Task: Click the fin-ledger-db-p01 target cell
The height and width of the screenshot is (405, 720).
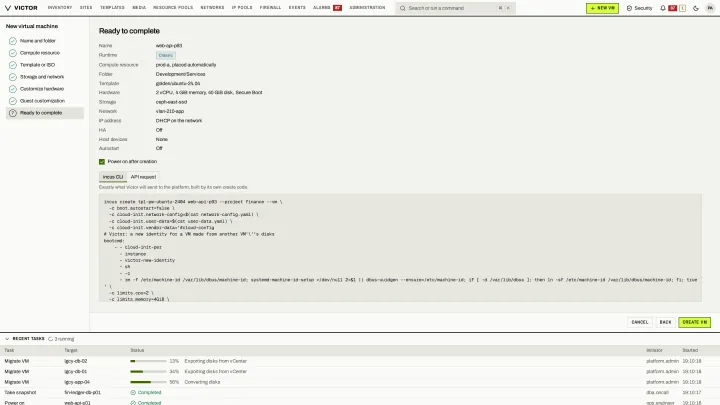Action: [82, 393]
